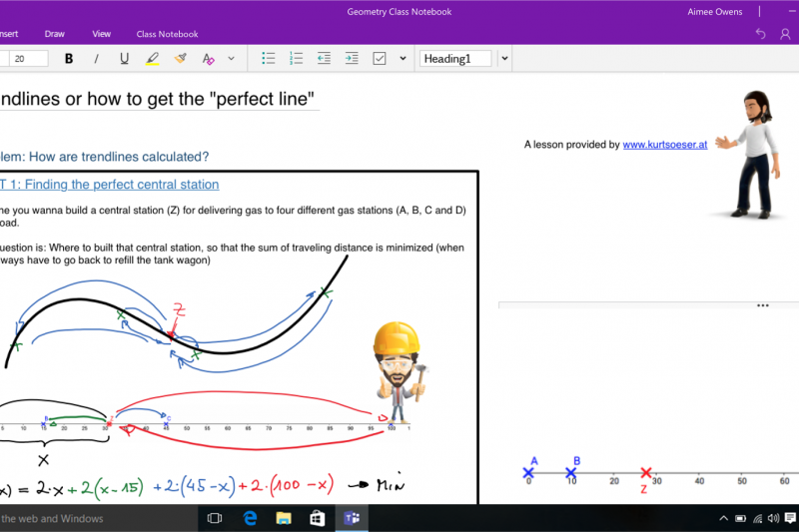Open File Explorer from the taskbar

click(284, 518)
